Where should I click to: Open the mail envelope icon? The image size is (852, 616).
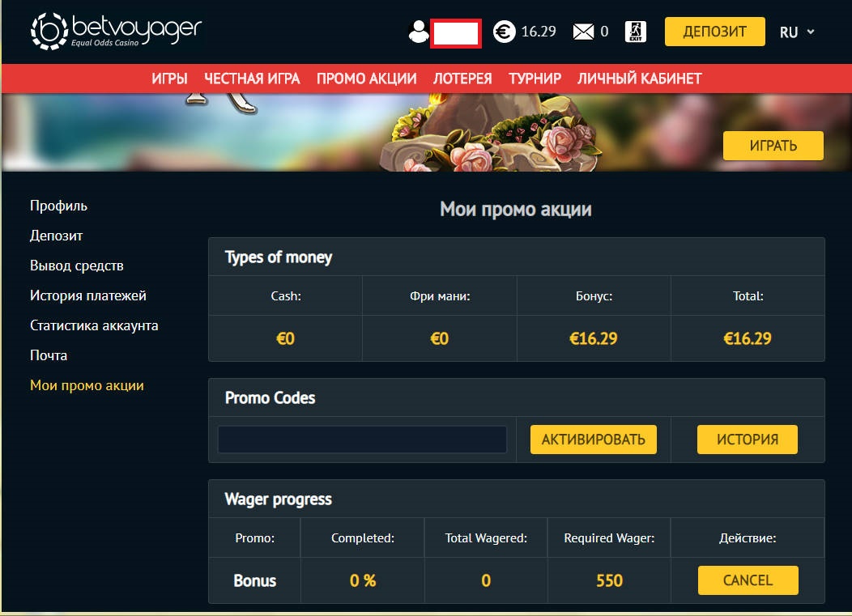click(x=583, y=32)
